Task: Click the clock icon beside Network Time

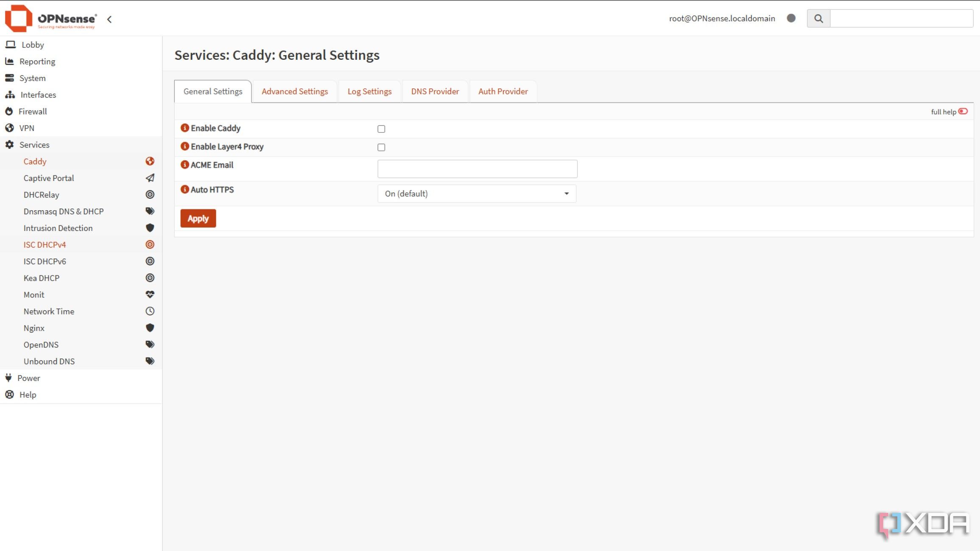Action: pyautogui.click(x=150, y=311)
